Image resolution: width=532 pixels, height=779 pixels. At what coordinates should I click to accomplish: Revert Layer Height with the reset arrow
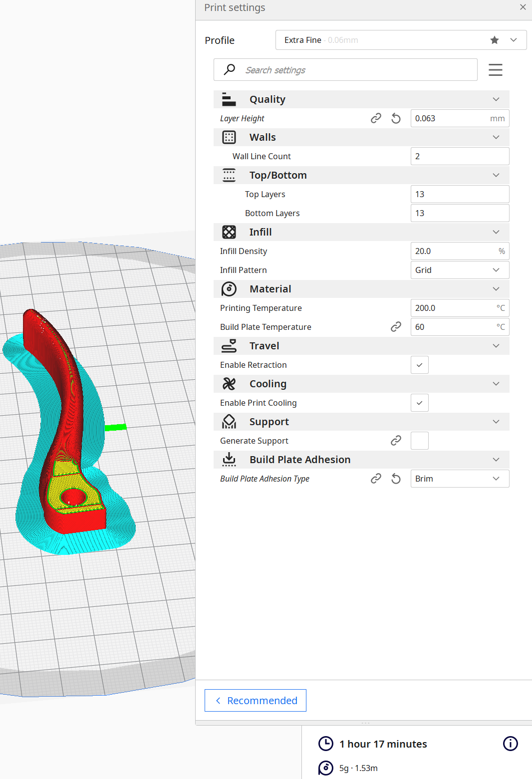[x=396, y=118]
